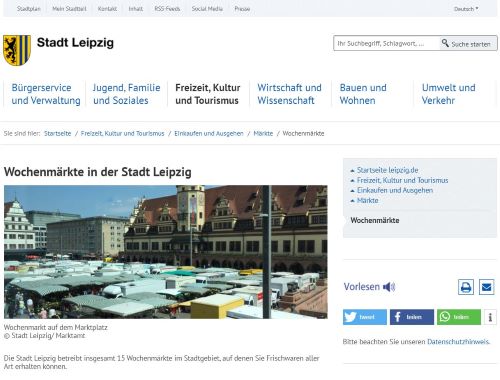Open Kontakt in top bar

tap(107, 9)
